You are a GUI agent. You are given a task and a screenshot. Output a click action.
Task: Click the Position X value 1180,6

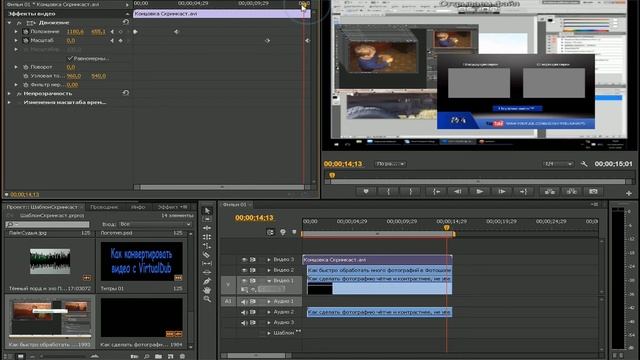[75, 31]
